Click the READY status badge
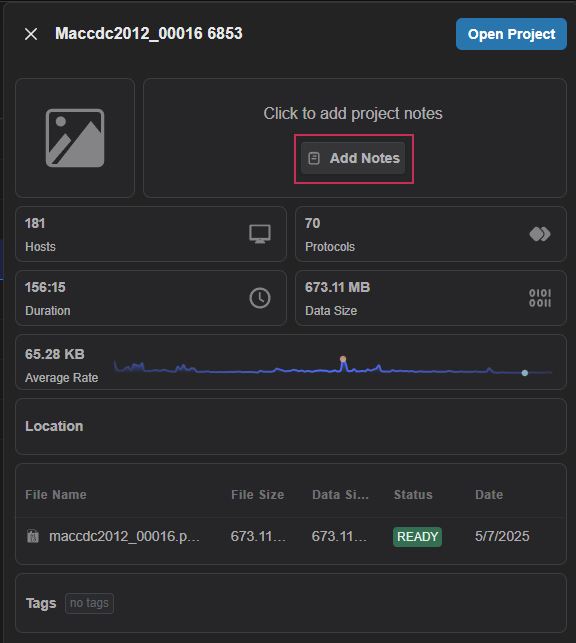Viewport: 576px width, 643px height. coord(417,537)
